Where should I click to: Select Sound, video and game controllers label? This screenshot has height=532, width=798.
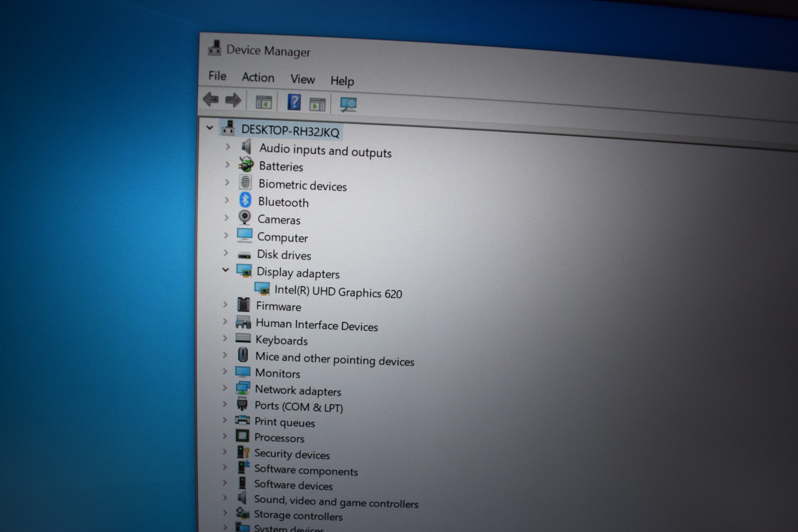click(336, 502)
